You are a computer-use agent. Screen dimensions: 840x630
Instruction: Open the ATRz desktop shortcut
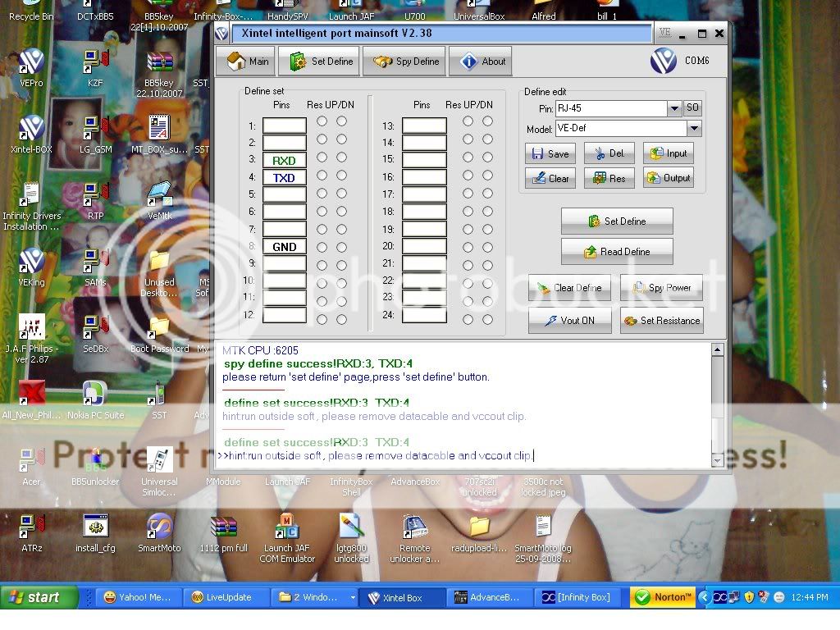31,526
